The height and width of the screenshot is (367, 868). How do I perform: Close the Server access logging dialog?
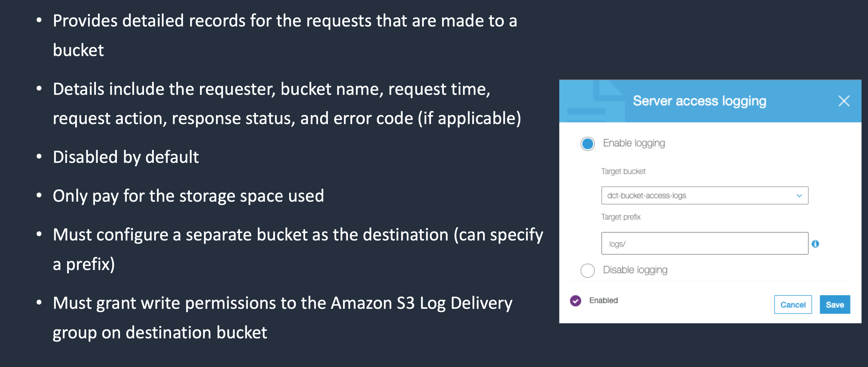[x=844, y=101]
